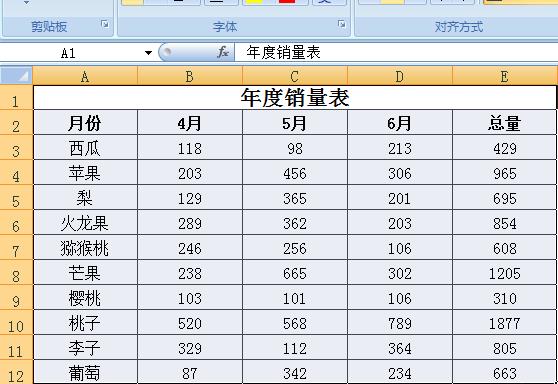Select 葡萄 total value 663
Viewport: 558px width, 384px height.
coord(505,372)
